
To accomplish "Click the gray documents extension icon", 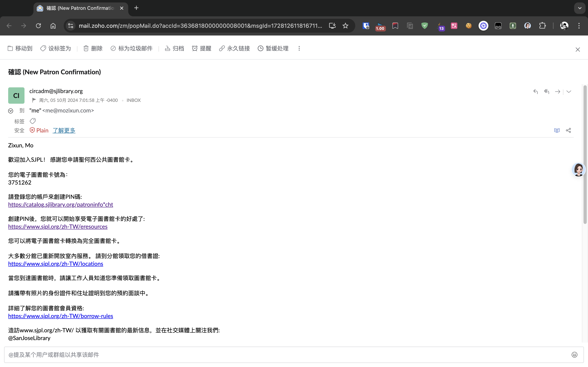I will 410,26.
